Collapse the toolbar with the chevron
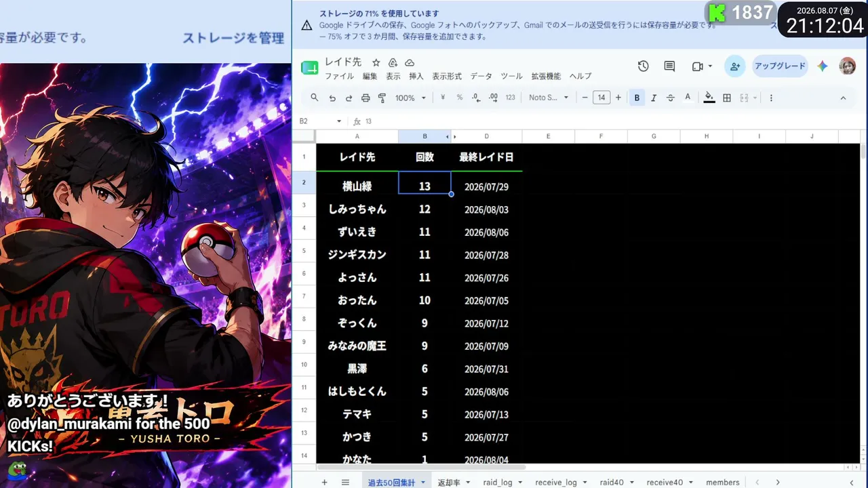 (x=843, y=98)
